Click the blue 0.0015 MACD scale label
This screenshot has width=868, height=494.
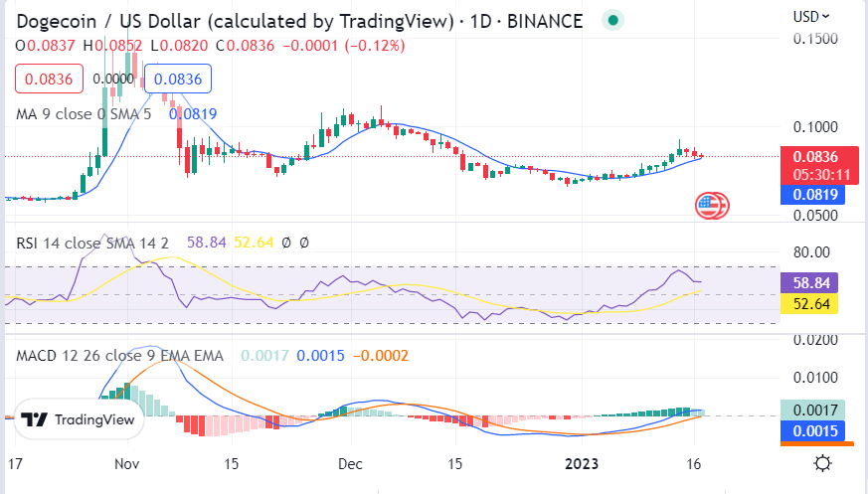coord(812,431)
